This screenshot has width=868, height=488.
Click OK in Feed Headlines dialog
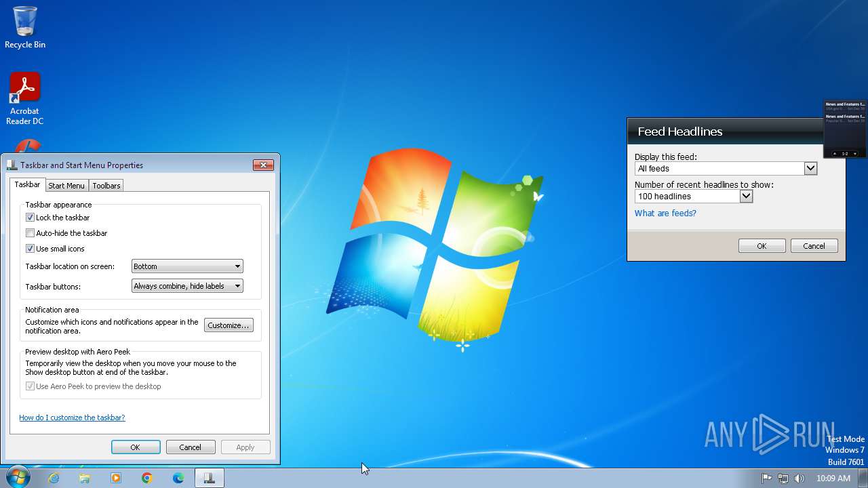pyautogui.click(x=762, y=246)
